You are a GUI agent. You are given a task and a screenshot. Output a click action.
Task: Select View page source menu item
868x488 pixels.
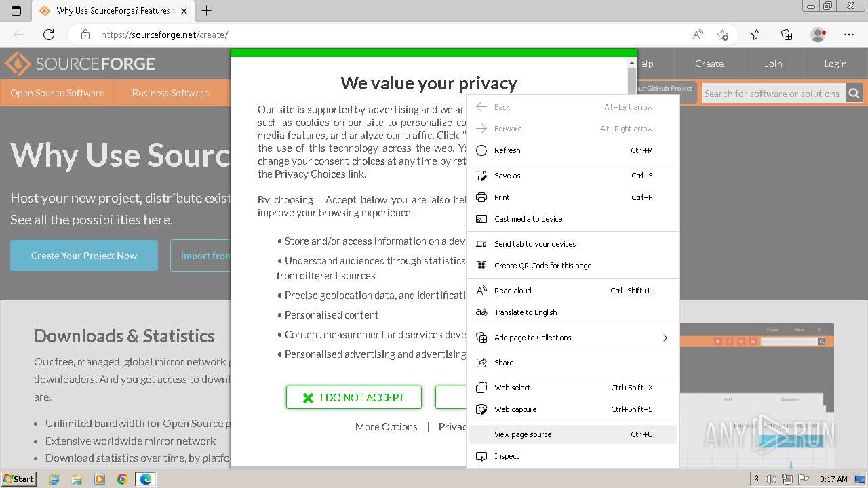[573, 434]
